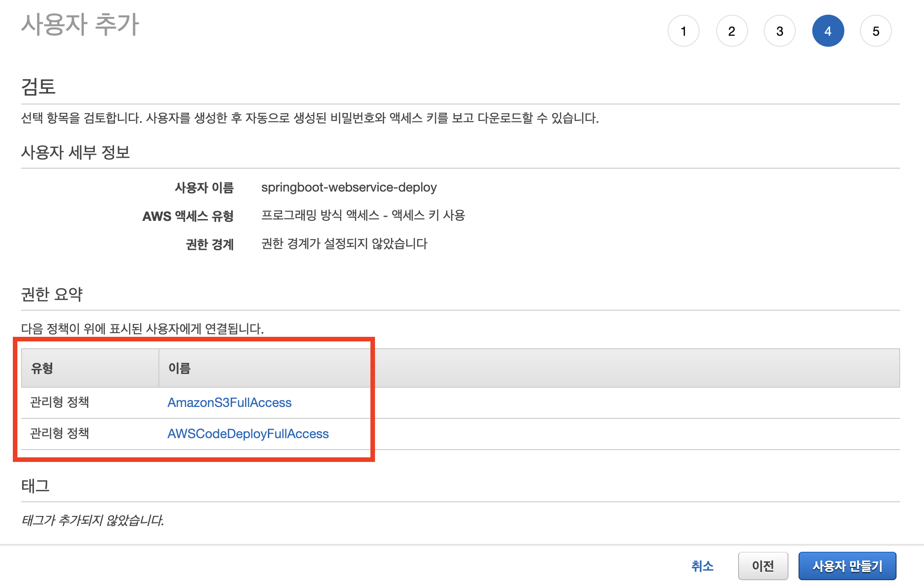Click the 사용자 세부 정보 heading
The width and height of the screenshot is (924, 582).
(x=76, y=152)
